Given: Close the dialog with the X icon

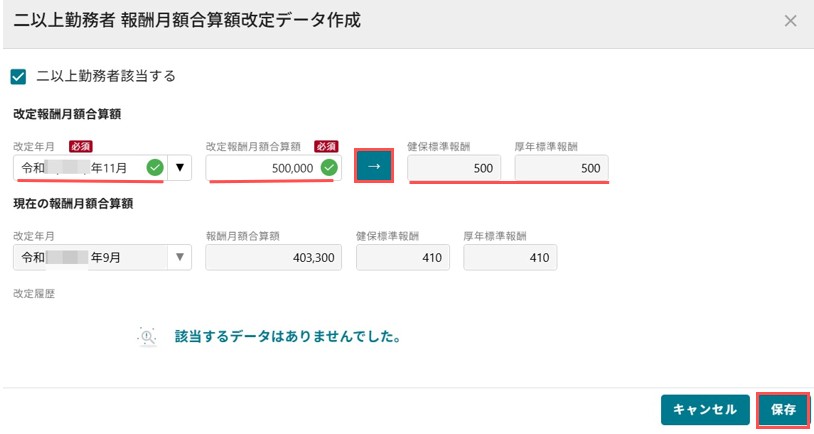Looking at the screenshot, I should click(790, 21).
